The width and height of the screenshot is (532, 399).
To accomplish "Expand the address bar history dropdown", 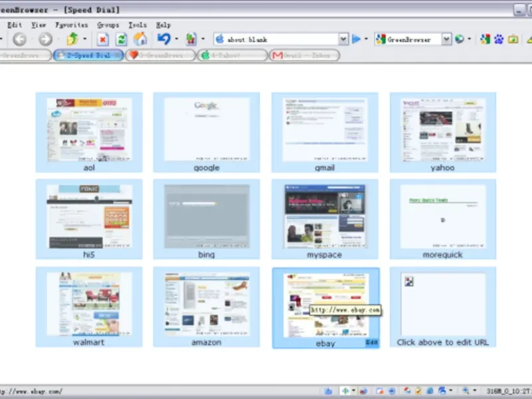I will [x=343, y=39].
